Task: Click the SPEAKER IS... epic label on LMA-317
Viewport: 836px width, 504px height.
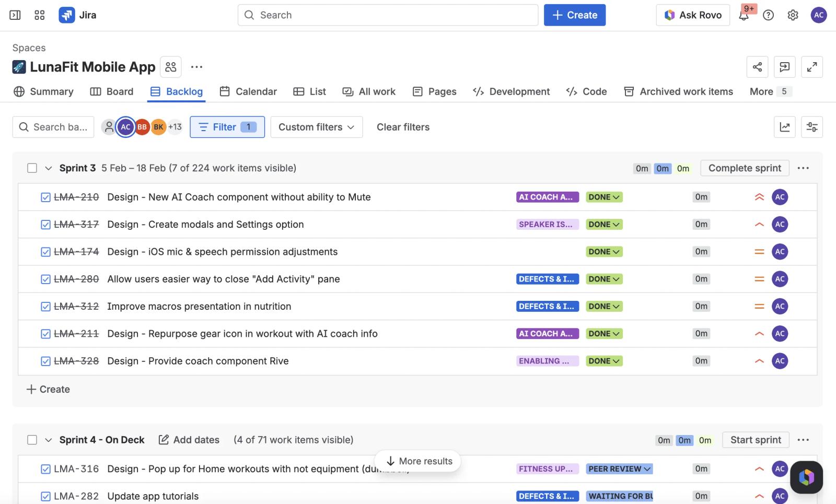Action: [547, 224]
